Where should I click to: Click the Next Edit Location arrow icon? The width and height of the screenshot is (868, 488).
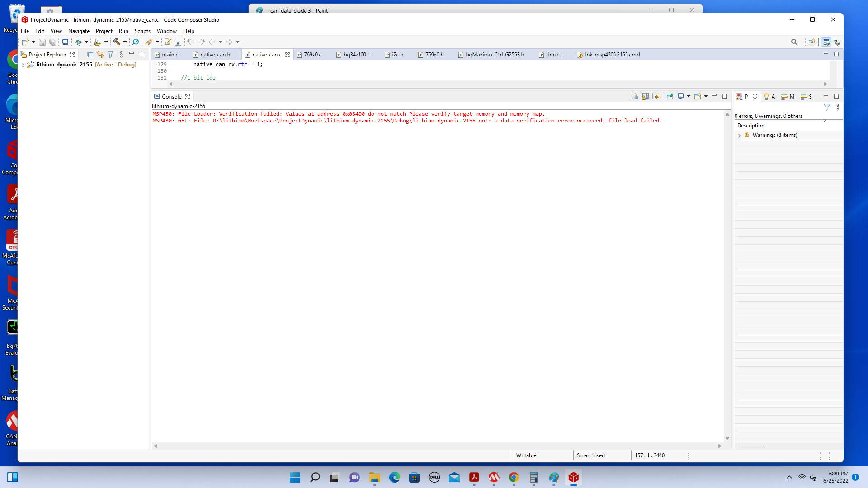201,42
